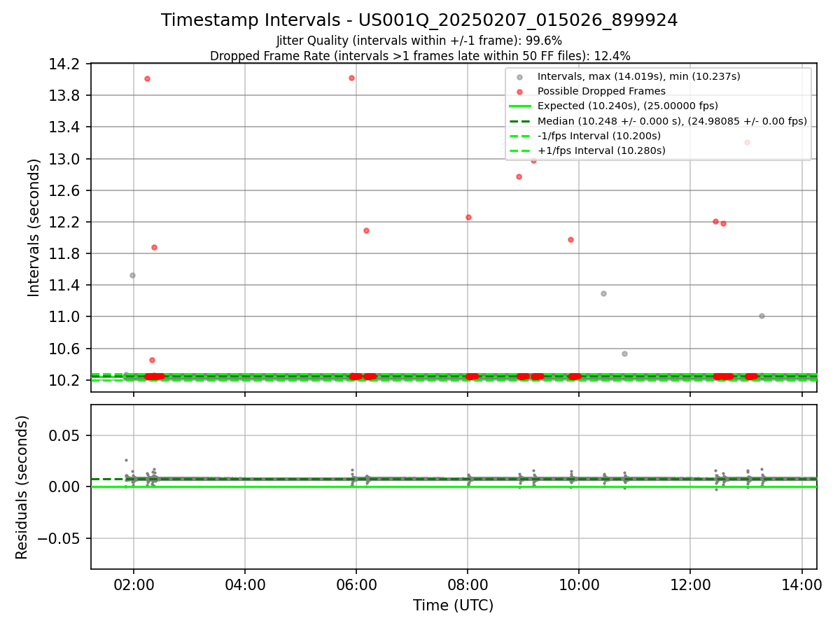The width and height of the screenshot is (840, 630).
Task: Select the 'Dropped Frame Rate' 12.4% subtitle line
Action: click(420, 56)
